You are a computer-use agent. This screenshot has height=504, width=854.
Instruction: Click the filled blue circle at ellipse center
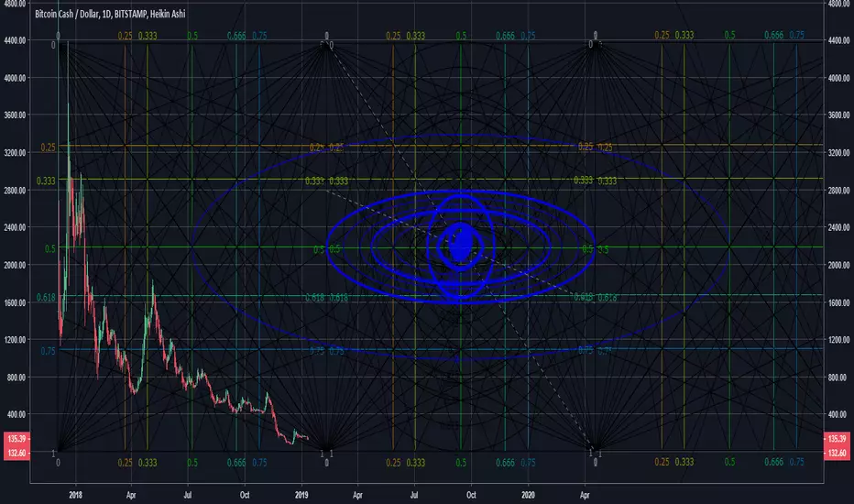click(x=461, y=244)
